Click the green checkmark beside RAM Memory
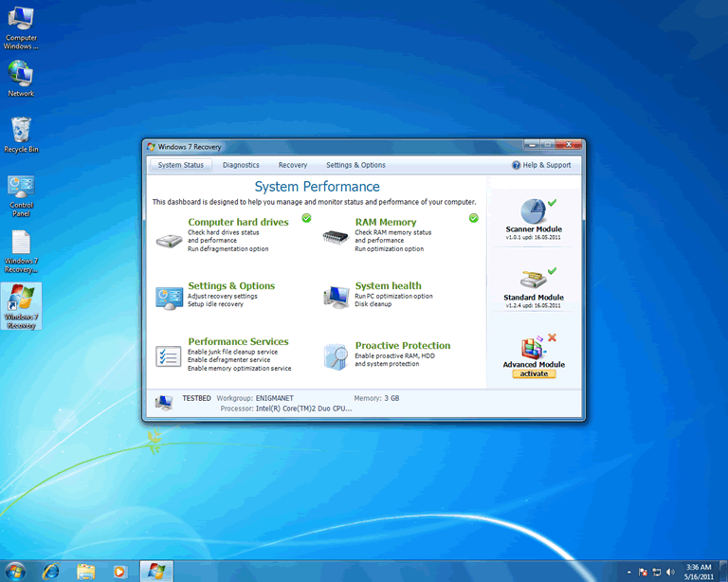Viewport: 728px width, 582px height. click(473, 218)
